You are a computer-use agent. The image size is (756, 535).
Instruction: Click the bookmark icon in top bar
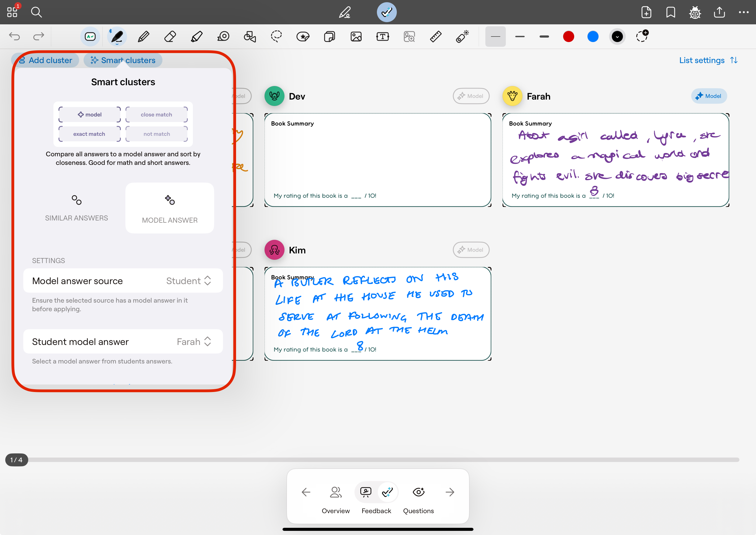coord(670,12)
